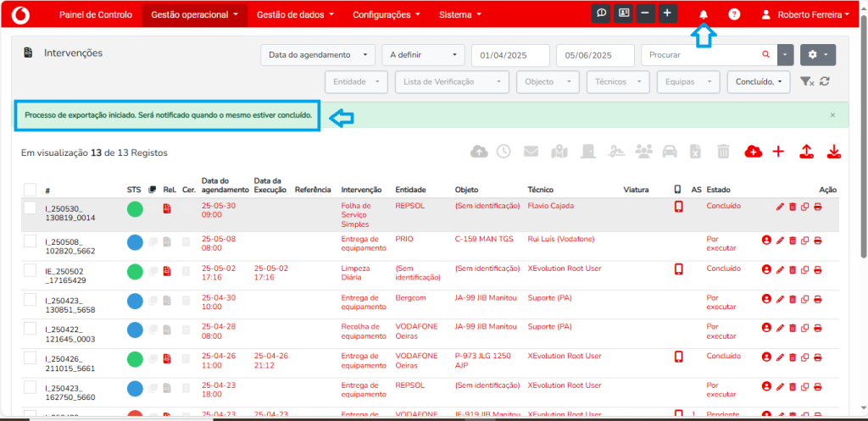Open the Gestão operacional menu

[194, 15]
